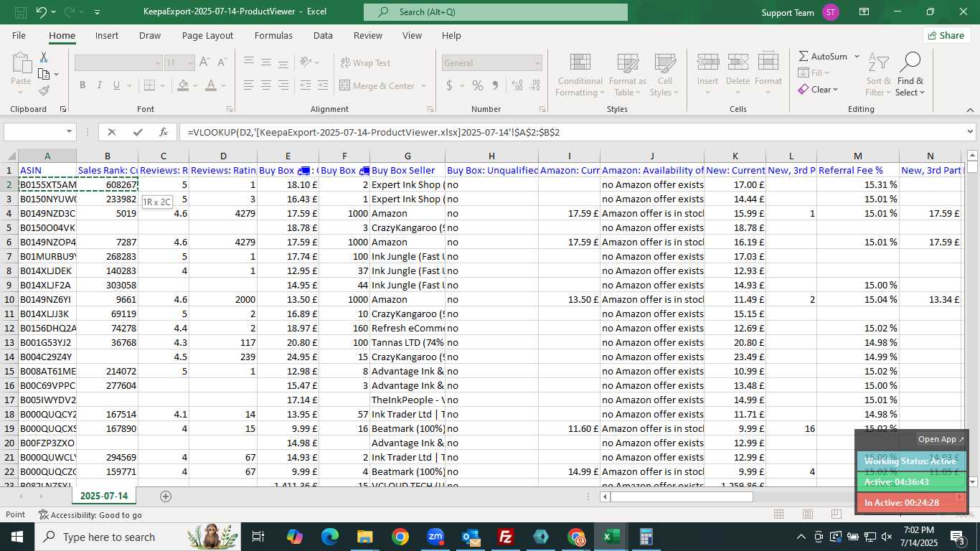The width and height of the screenshot is (980, 551).
Task: Open Sort & Filter menu
Action: click(x=878, y=75)
